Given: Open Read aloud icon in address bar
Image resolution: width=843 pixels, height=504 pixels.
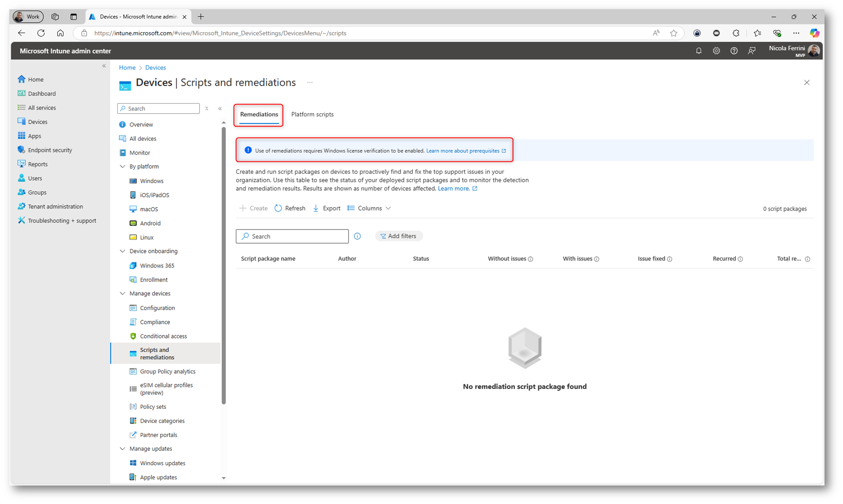Looking at the screenshot, I should [x=656, y=33].
